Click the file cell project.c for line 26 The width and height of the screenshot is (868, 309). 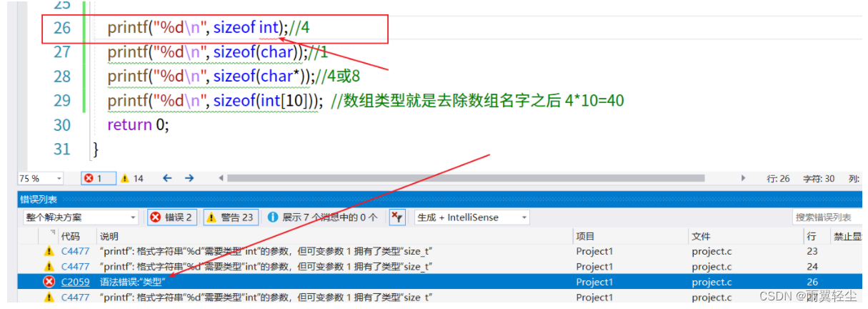(x=712, y=282)
